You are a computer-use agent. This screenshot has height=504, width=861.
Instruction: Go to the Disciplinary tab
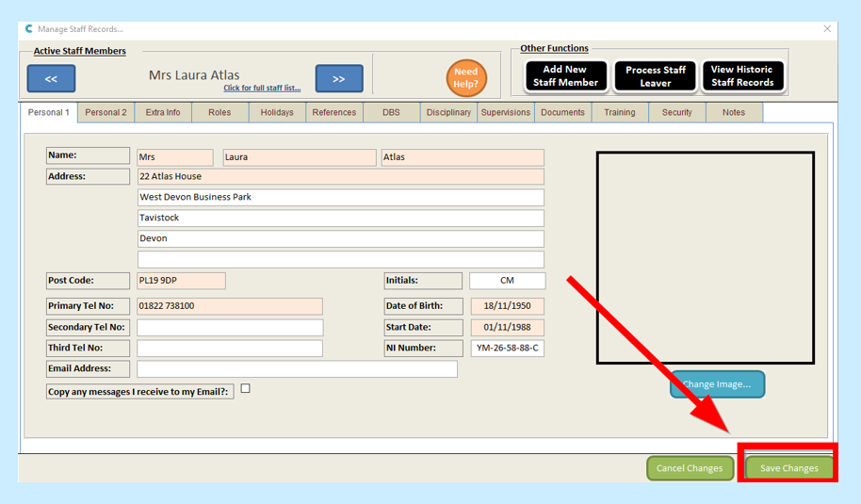(x=448, y=113)
